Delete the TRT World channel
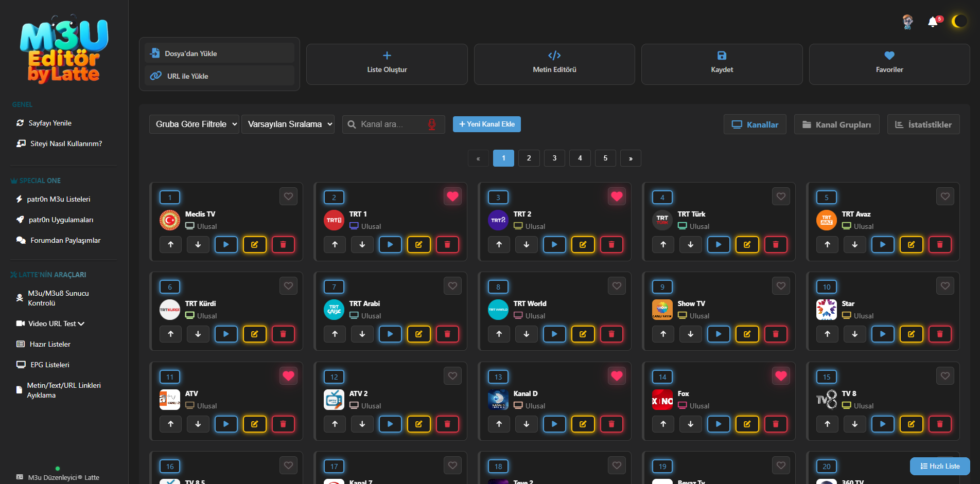 [611, 334]
